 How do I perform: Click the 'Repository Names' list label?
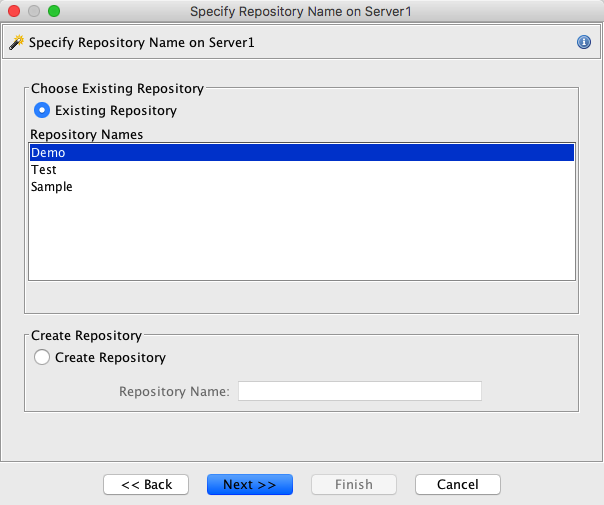point(87,134)
